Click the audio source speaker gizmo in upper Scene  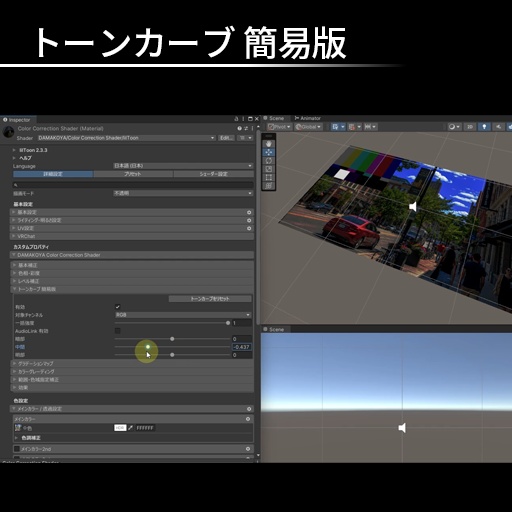(413, 207)
